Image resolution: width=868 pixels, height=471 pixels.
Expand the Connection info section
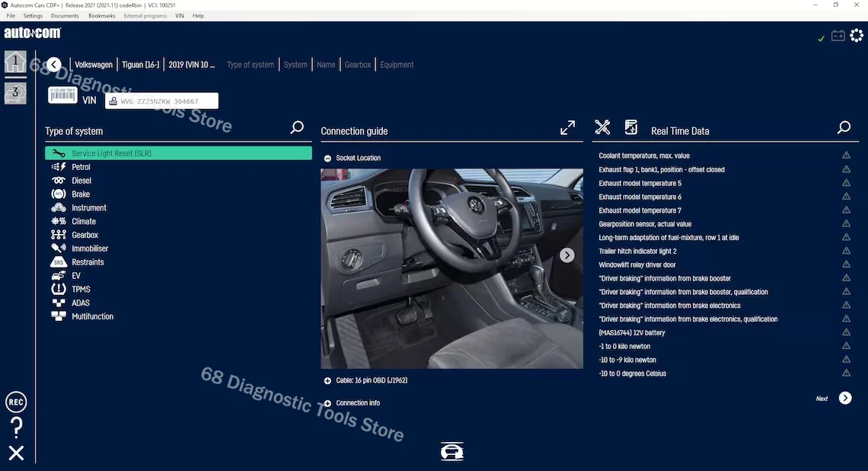327,403
